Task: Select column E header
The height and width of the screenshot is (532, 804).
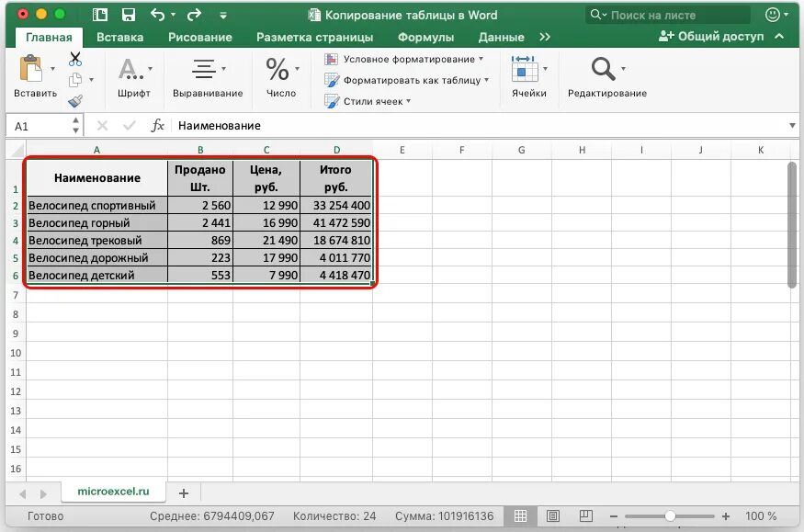Action: tap(402, 150)
